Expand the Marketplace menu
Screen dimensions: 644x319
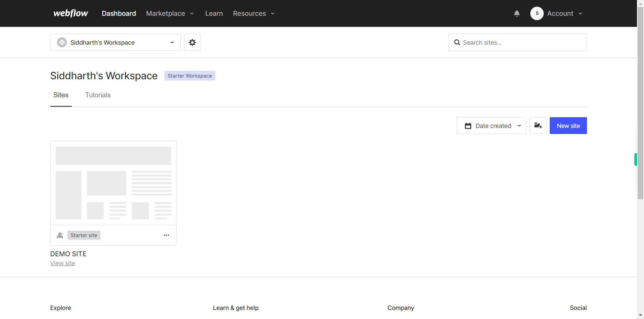(170, 13)
